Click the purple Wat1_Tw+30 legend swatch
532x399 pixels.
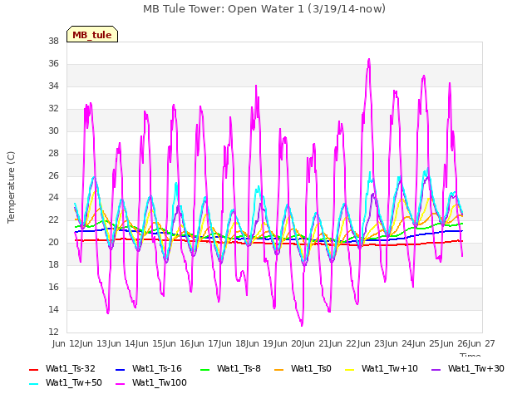coord(436,369)
